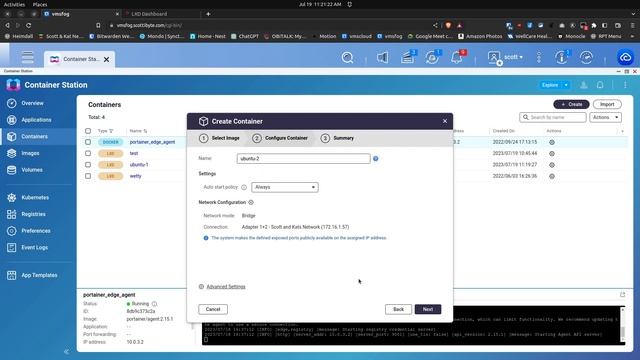This screenshot has height=360, width=640.
Task: Click the Import button
Action: (607, 104)
